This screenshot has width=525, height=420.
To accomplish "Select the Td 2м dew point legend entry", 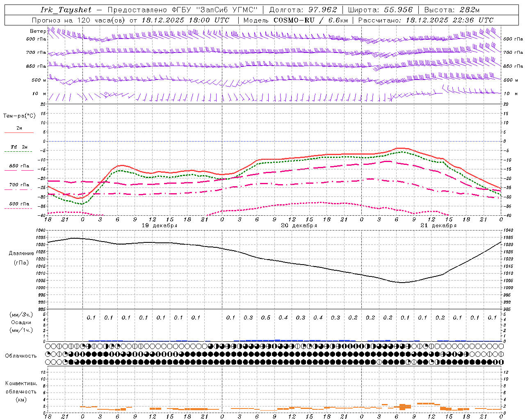I will tap(19, 147).
